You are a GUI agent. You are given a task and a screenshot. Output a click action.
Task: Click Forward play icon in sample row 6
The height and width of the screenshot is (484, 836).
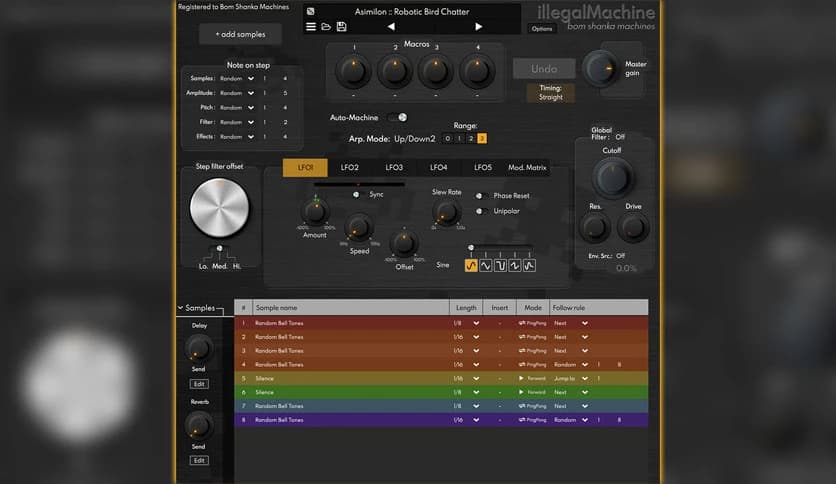pos(521,392)
